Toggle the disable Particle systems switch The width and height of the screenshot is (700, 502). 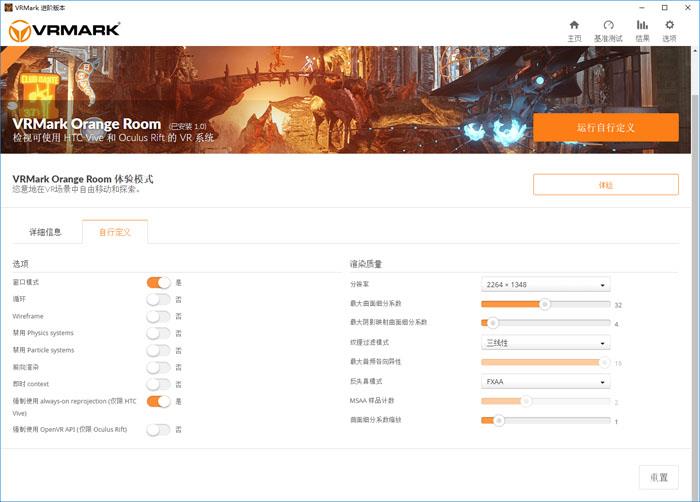[x=158, y=350]
